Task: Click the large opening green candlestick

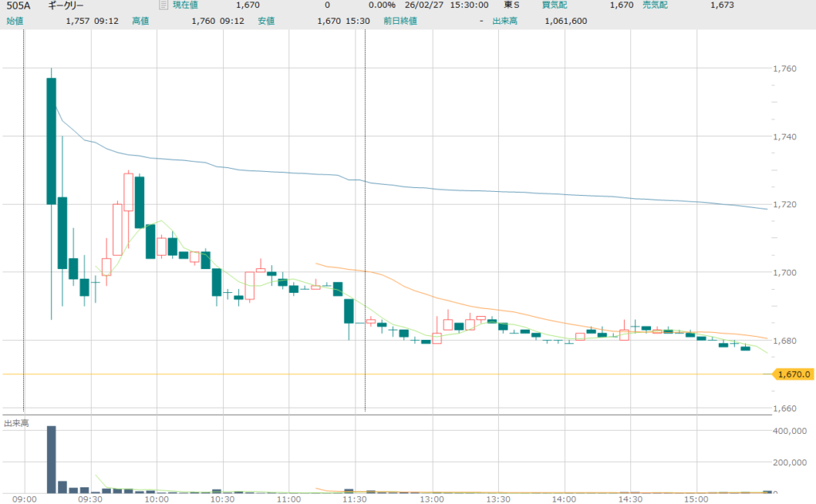Action: (51, 141)
